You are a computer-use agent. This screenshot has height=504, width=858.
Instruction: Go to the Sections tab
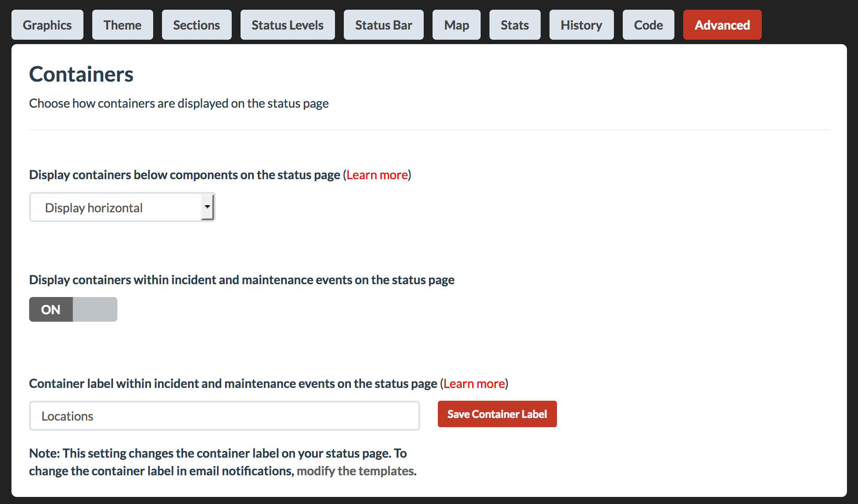pos(196,25)
